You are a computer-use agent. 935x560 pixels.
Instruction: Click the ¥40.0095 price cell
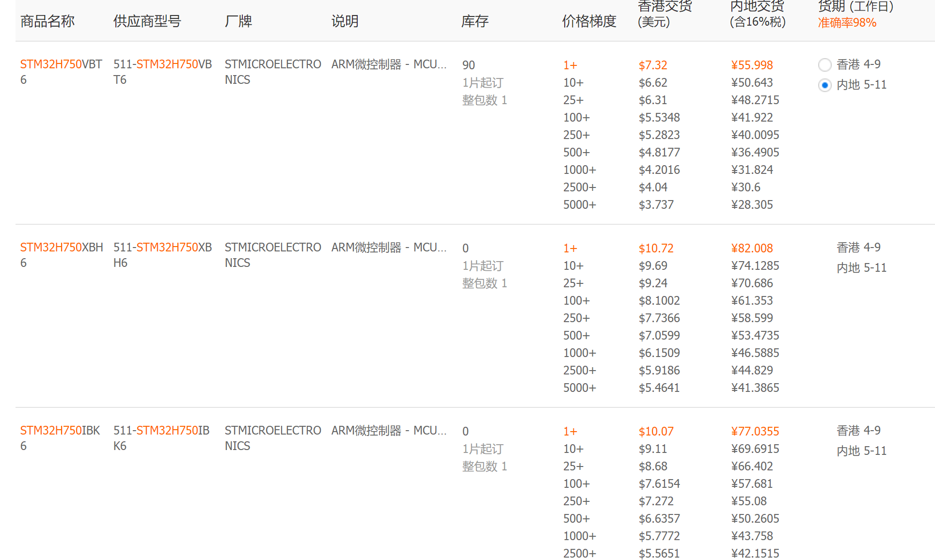[x=755, y=135]
